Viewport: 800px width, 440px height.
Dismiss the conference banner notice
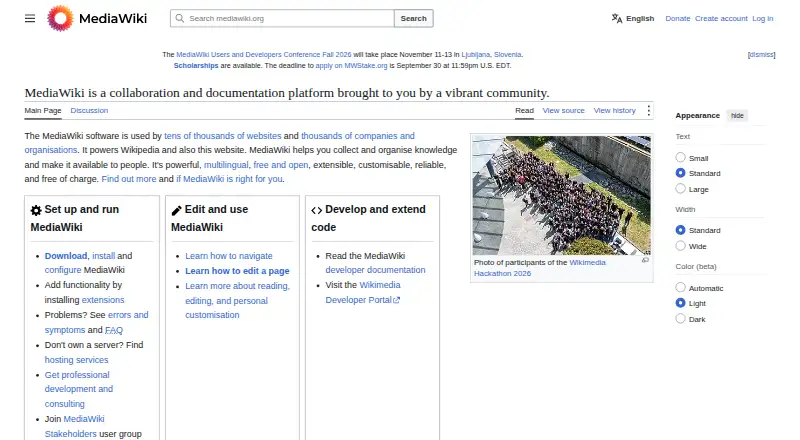(x=761, y=55)
